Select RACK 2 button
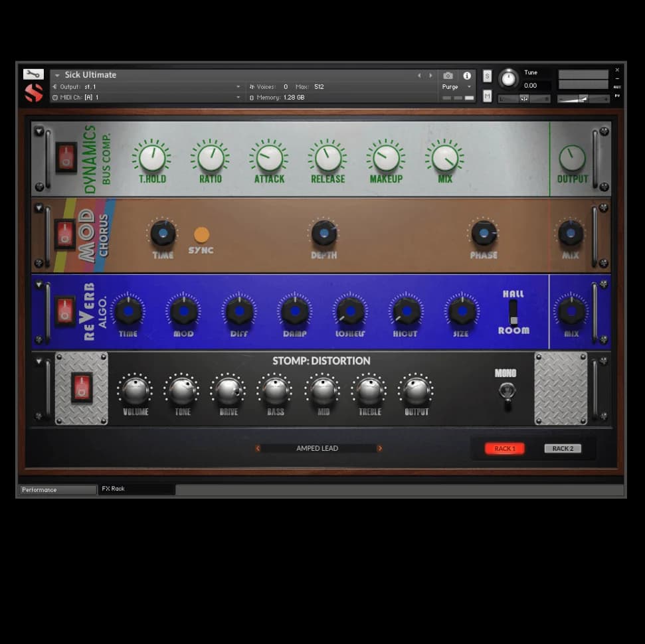This screenshot has height=644, width=645. 563,449
